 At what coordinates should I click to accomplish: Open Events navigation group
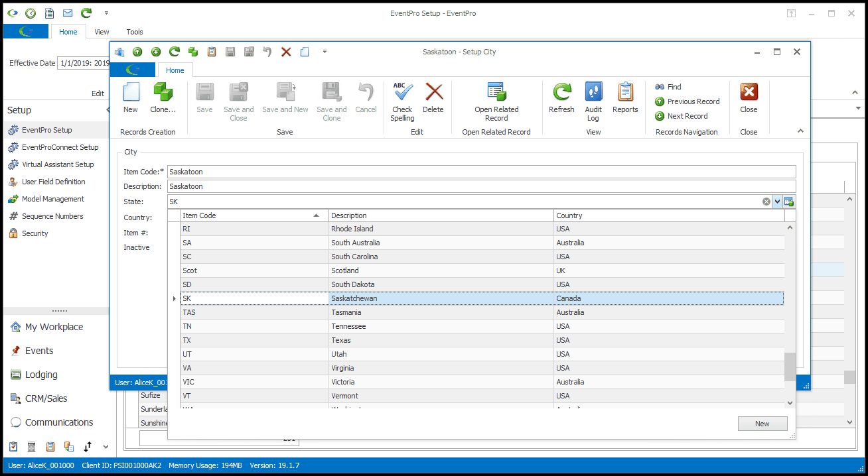click(56, 351)
